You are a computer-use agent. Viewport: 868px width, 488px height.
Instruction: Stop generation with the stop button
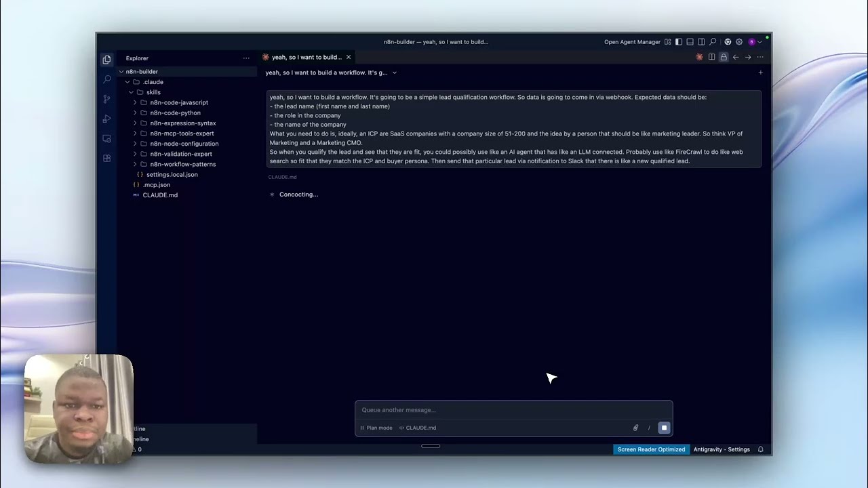pyautogui.click(x=664, y=428)
